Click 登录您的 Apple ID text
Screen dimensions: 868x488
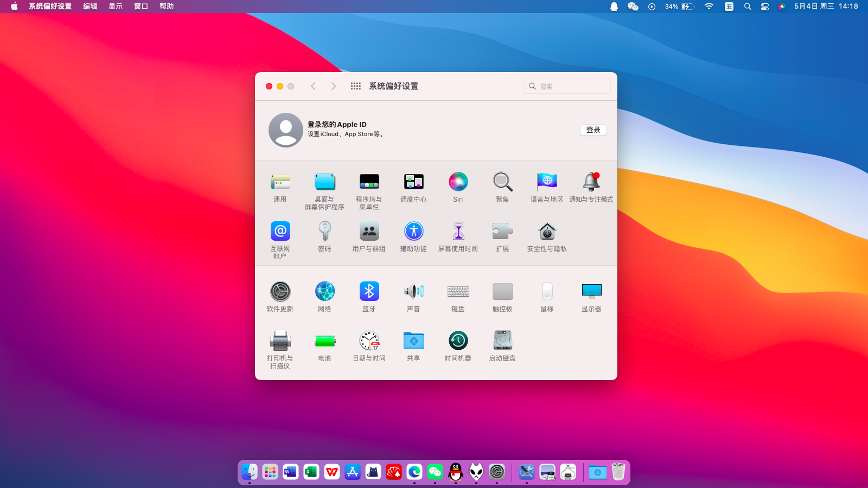337,124
